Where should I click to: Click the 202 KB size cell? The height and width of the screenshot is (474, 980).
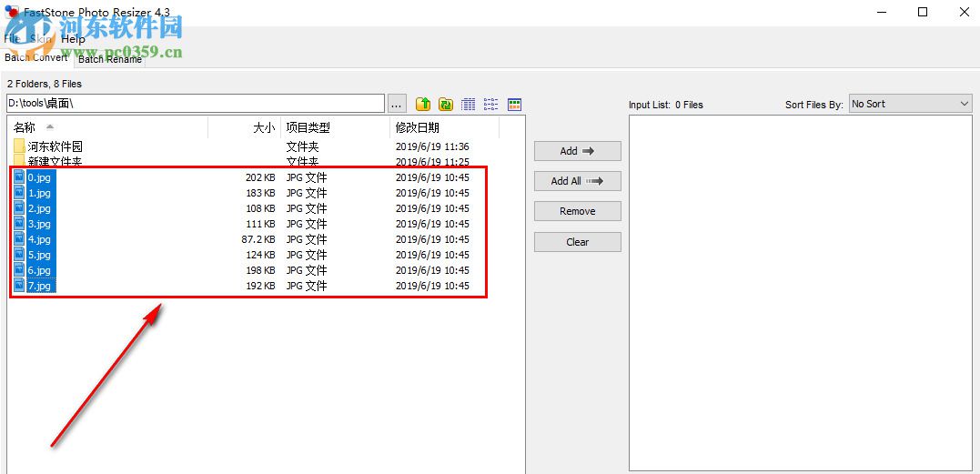click(260, 177)
